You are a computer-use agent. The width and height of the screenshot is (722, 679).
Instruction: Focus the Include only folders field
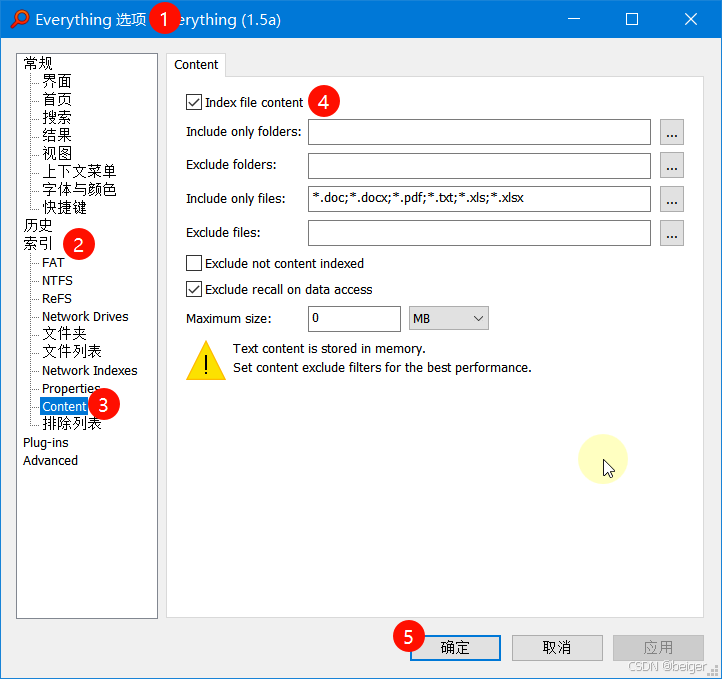click(479, 132)
